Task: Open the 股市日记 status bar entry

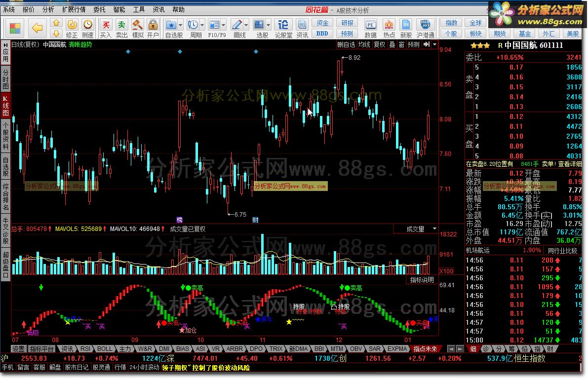Action: coord(77,367)
